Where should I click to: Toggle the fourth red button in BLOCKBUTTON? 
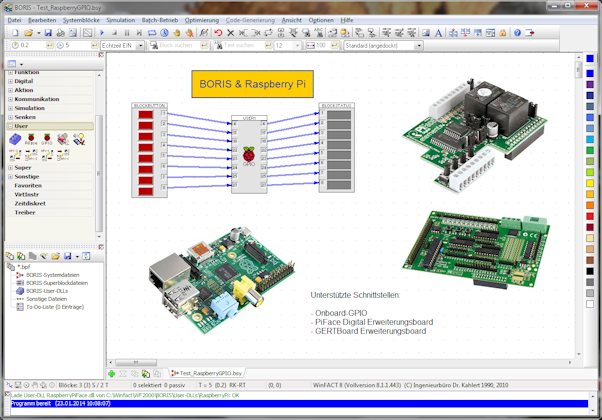tap(146, 147)
